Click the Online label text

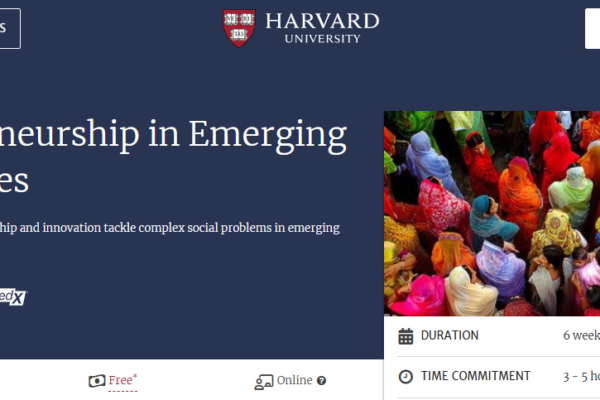click(295, 381)
